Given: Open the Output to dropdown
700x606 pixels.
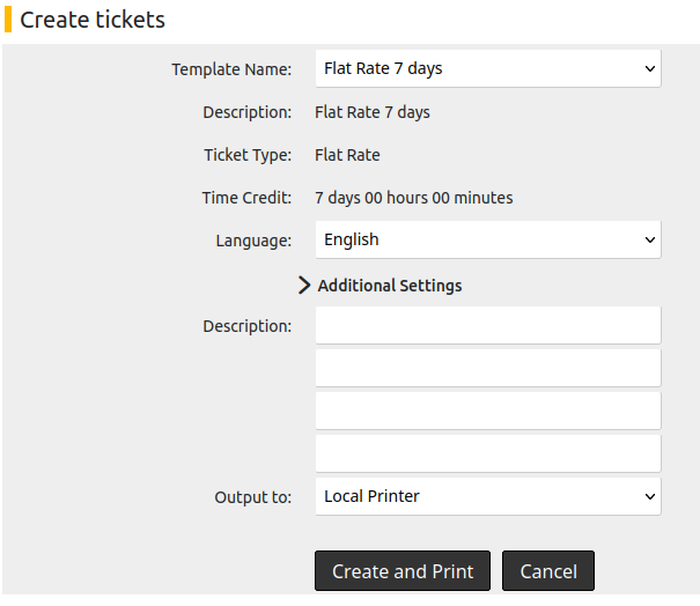Looking at the screenshot, I should [487, 496].
